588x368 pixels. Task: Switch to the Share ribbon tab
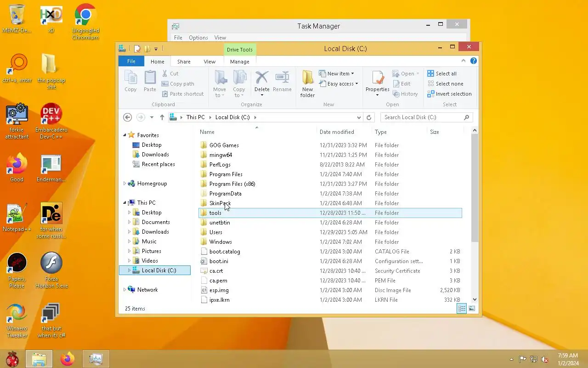[184, 62]
